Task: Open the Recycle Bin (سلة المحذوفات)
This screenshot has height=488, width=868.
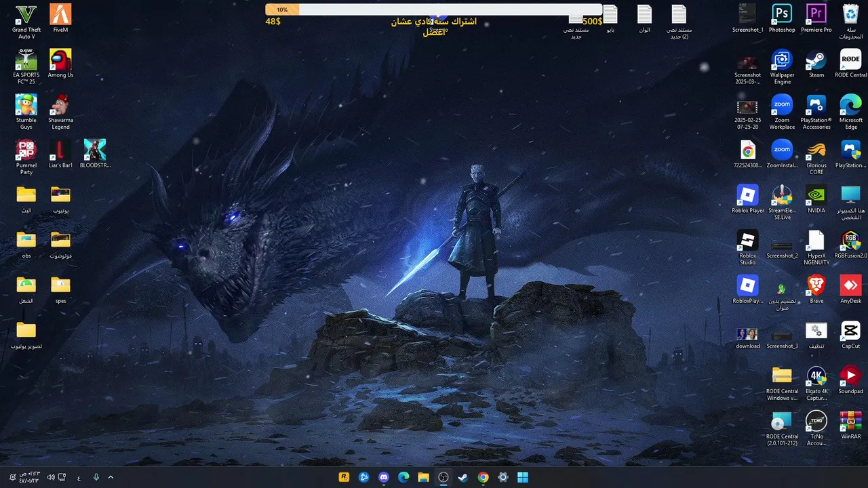Action: [850, 21]
